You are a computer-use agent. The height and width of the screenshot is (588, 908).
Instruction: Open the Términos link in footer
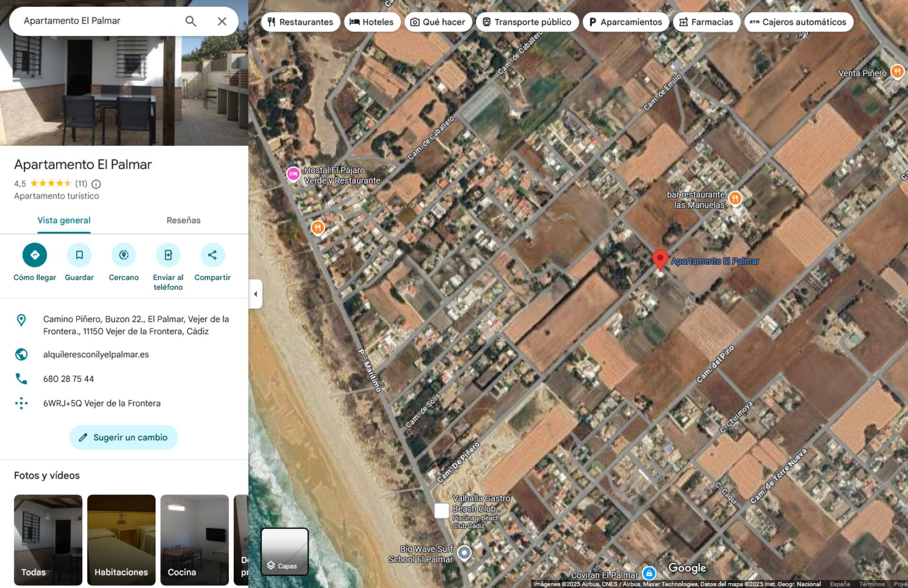click(872, 584)
